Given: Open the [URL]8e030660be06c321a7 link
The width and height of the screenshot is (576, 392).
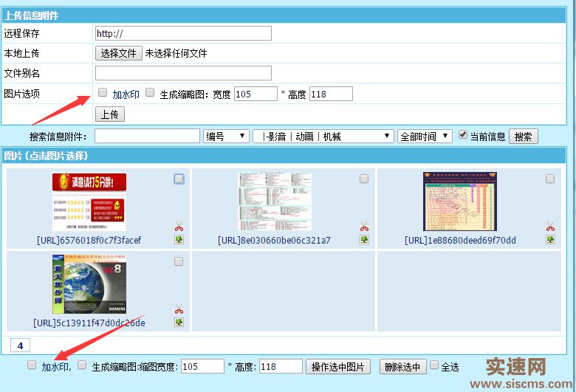Looking at the screenshot, I should tap(274, 240).
